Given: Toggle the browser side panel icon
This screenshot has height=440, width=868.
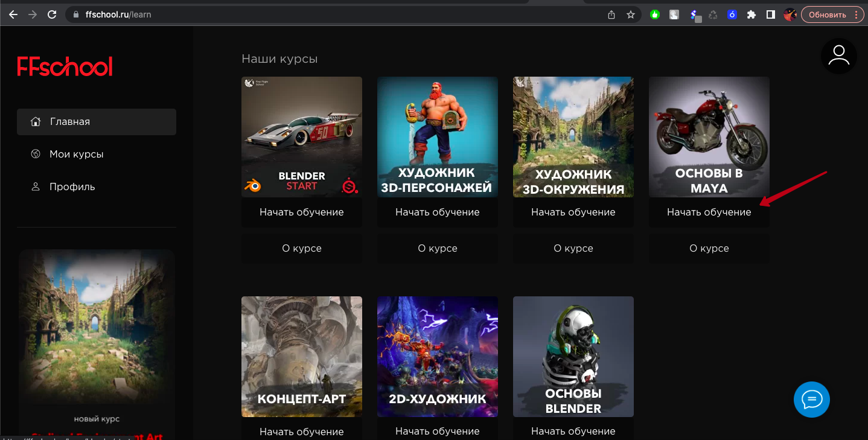Looking at the screenshot, I should [x=771, y=14].
